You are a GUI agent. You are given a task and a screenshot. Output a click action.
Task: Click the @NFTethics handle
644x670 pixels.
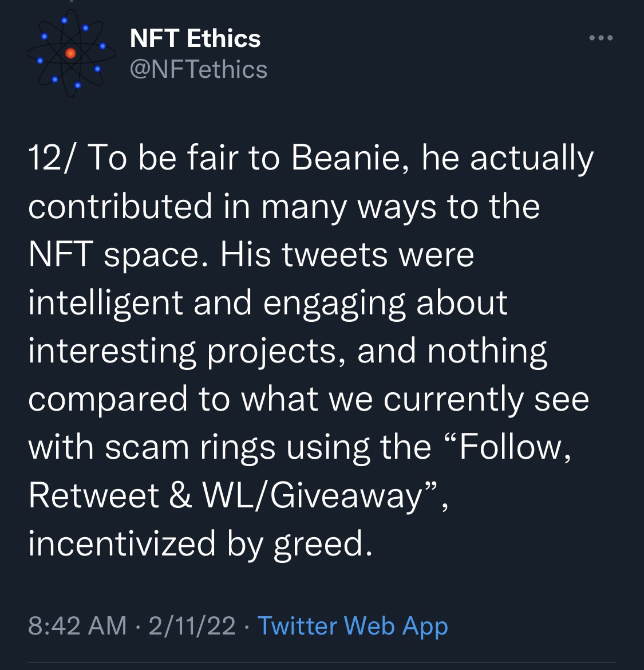pos(199,69)
